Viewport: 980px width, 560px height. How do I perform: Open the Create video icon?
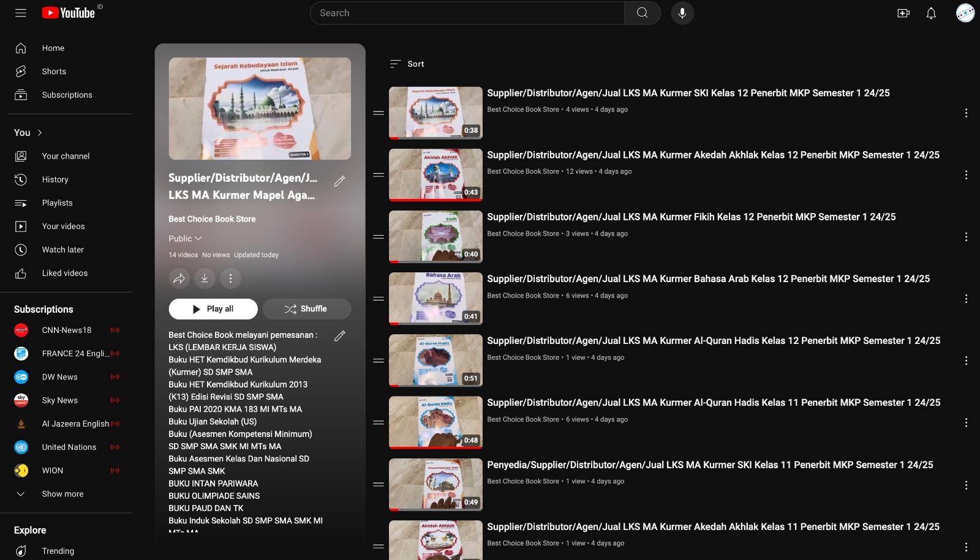click(903, 13)
